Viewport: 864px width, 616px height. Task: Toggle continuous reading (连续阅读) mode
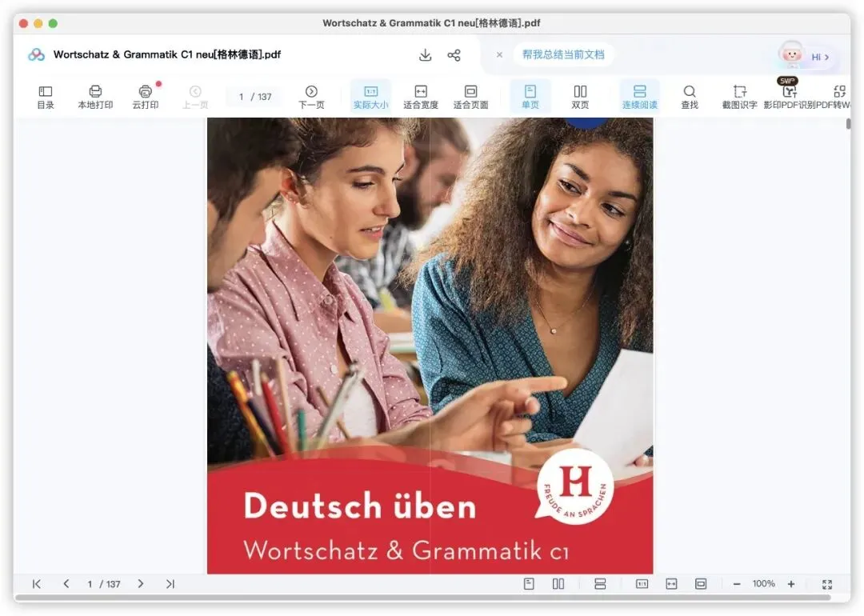point(640,97)
